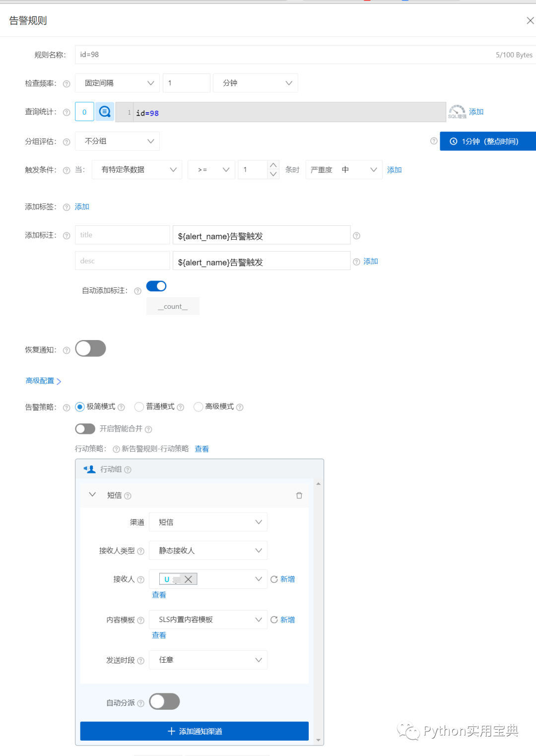
Task: Enable the 开启智能合并 switch
Action: coord(85,428)
